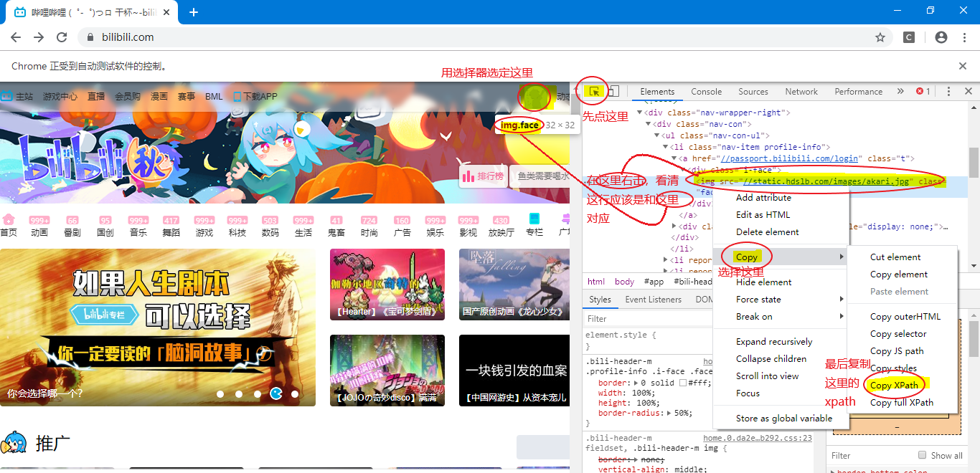Click the browser forward arrow
980x473 pixels.
click(39, 37)
